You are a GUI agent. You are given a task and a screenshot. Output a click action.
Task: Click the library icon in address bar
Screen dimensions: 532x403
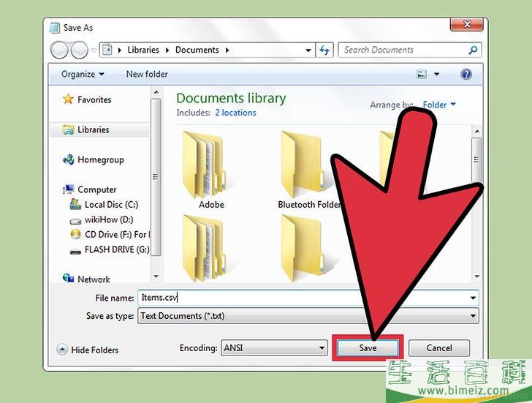pos(107,50)
